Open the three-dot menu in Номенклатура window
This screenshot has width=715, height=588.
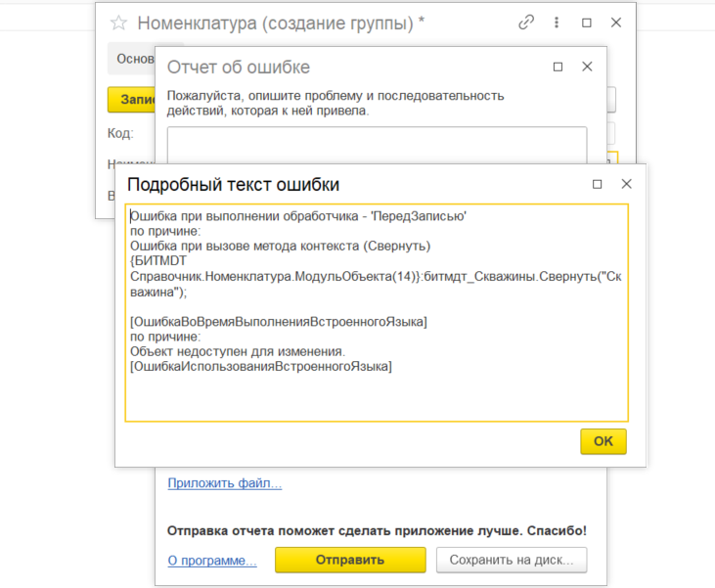pos(558,23)
